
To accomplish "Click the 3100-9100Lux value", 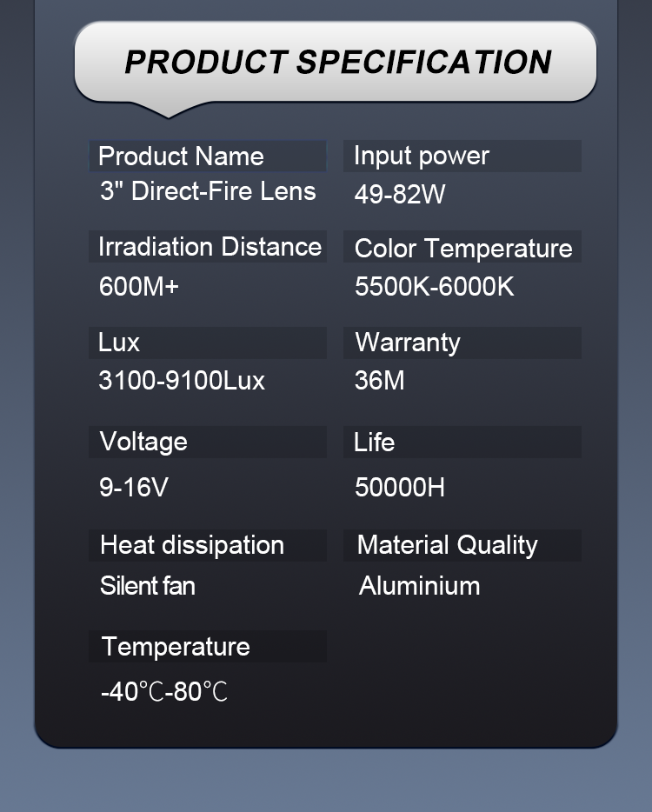I will point(182,381).
